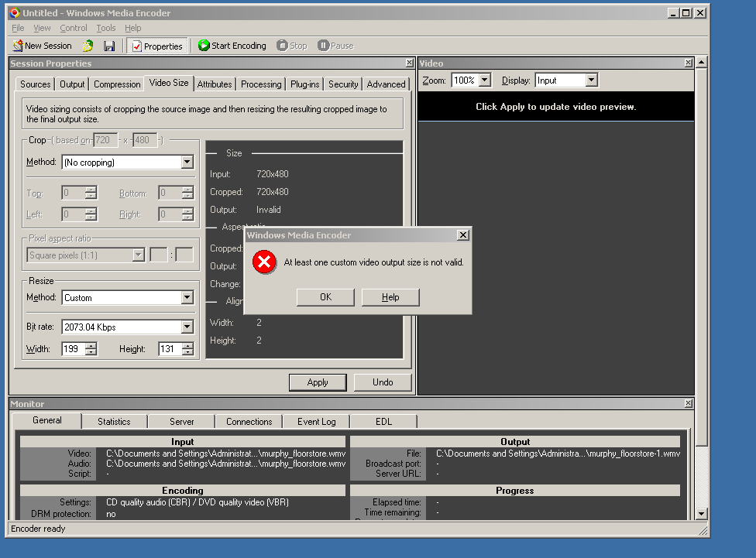The image size is (756, 558).
Task: Switch to the Server tab in Monitor
Action: (x=182, y=422)
